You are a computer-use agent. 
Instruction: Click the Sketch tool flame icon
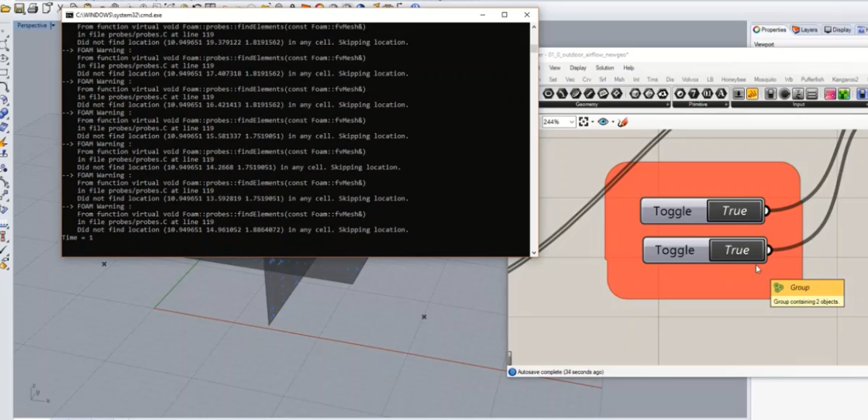click(622, 122)
